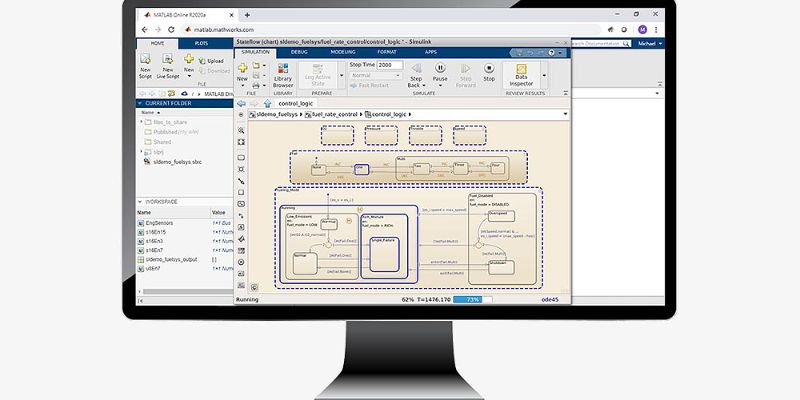Select the SIMULATION tab in Simulink
This screenshot has height=400, width=800.
coord(256,52)
